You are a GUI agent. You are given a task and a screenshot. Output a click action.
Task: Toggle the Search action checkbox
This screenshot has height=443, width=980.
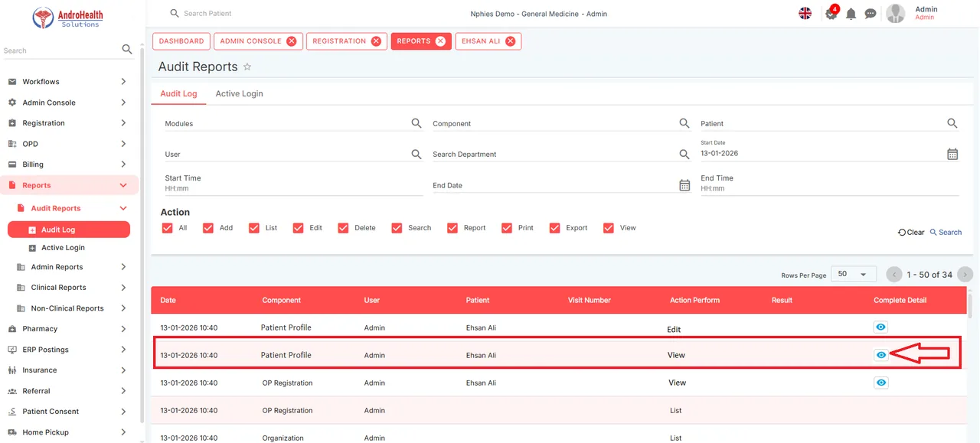point(397,228)
